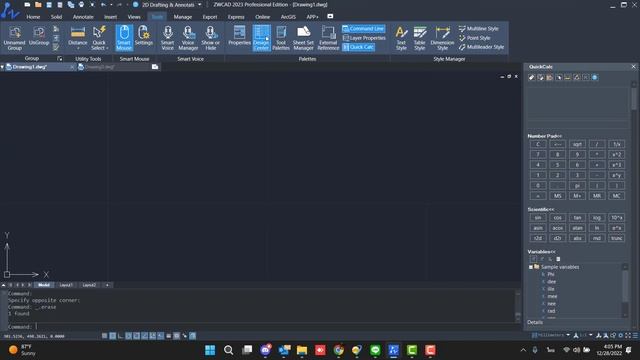Viewport: 640px width, 360px height.
Task: Click the Open file icon in quick access
Action: click(x=38, y=4)
